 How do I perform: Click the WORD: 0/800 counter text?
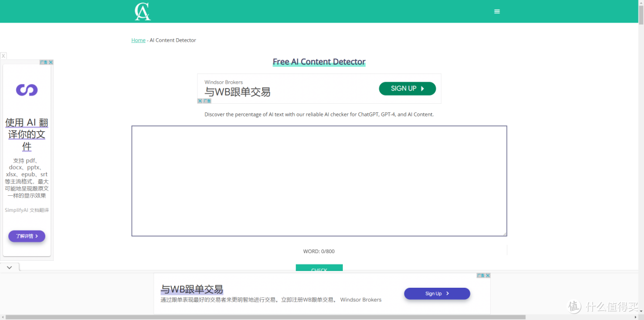click(319, 251)
